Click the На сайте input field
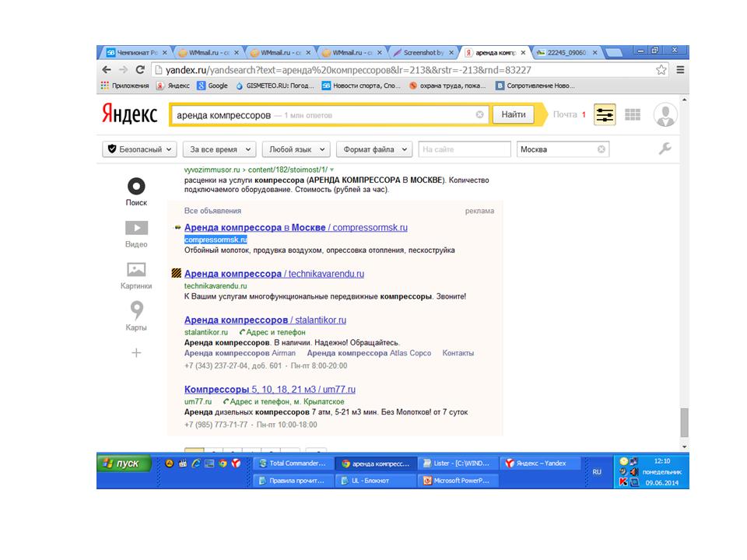Screen dimensions: 747x560 (x=465, y=149)
